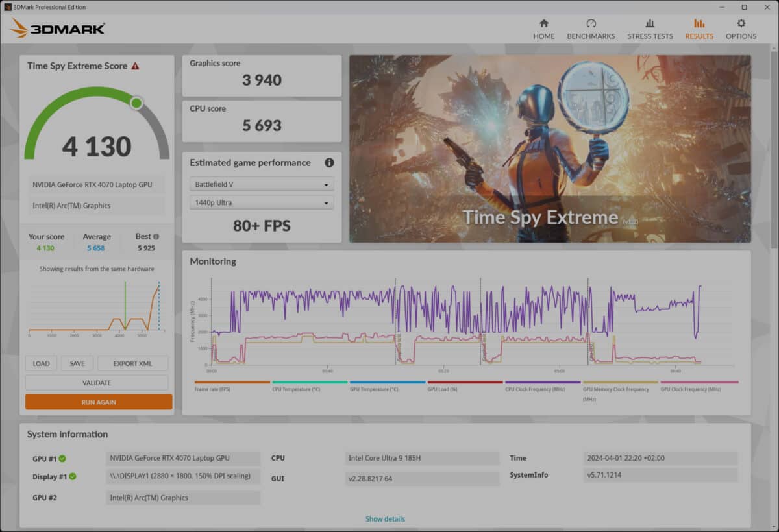Click the GPU #1 value in System information
Image resolution: width=779 pixels, height=532 pixels.
coord(183,459)
